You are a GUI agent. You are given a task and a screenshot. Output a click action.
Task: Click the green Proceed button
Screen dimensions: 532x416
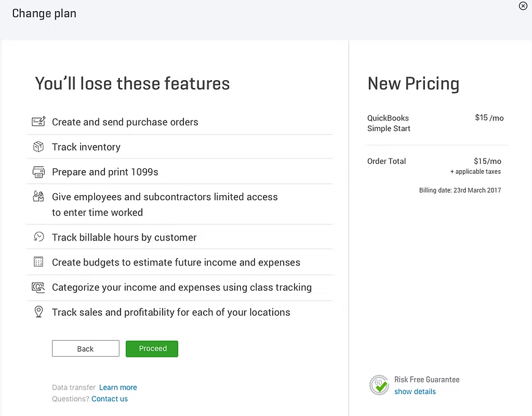[x=152, y=349]
